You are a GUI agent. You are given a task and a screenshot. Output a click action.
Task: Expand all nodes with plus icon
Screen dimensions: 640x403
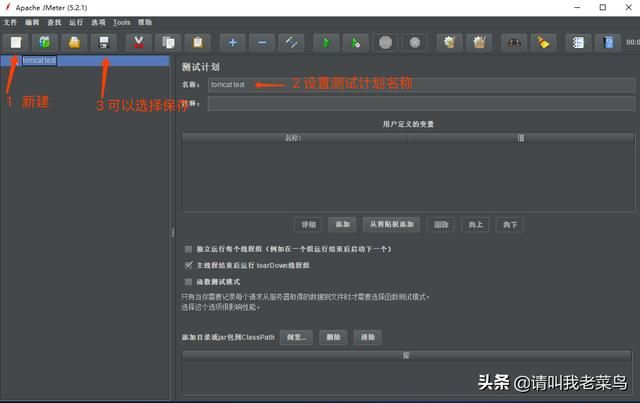(x=233, y=42)
